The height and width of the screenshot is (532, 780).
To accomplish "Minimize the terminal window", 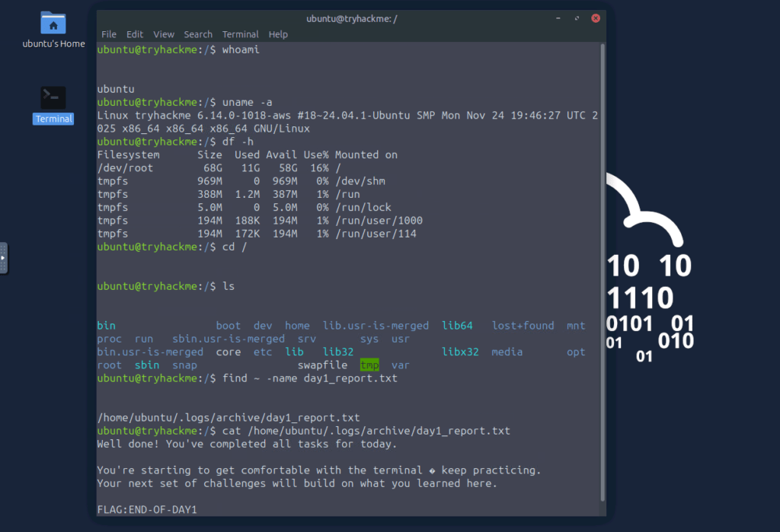I will (x=560, y=18).
